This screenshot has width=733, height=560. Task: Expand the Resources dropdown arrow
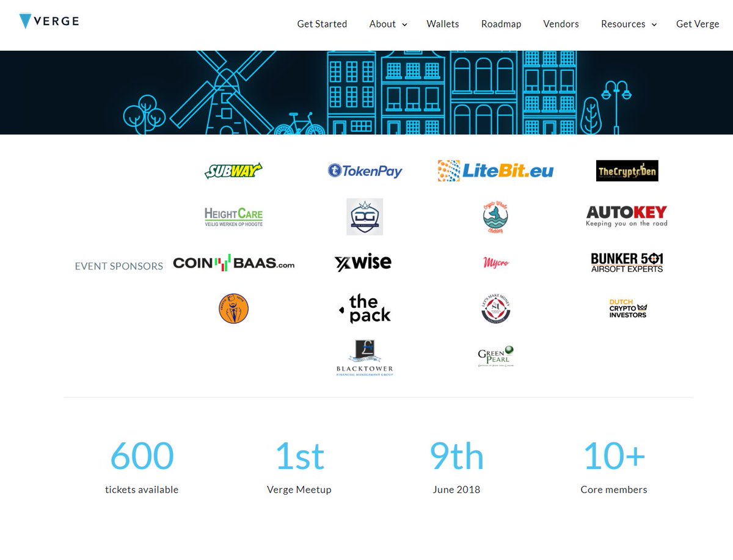click(x=654, y=24)
